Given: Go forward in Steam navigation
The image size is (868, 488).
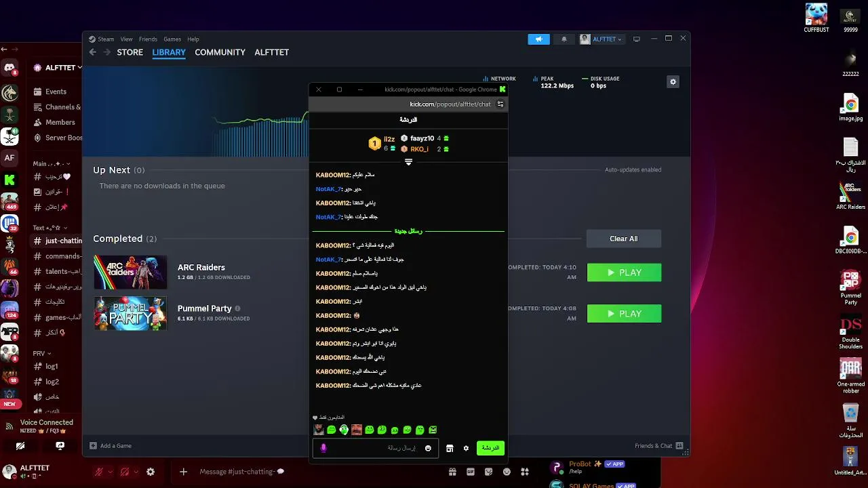Looking at the screenshot, I should [107, 52].
